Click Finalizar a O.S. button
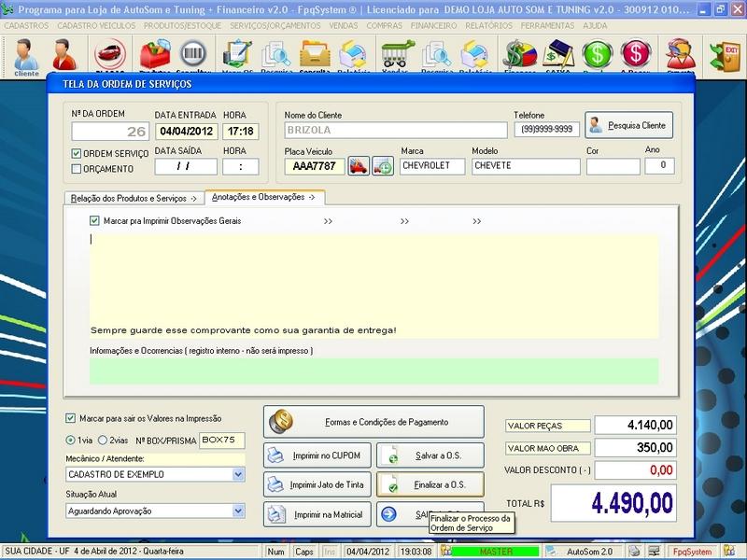 pos(430,484)
